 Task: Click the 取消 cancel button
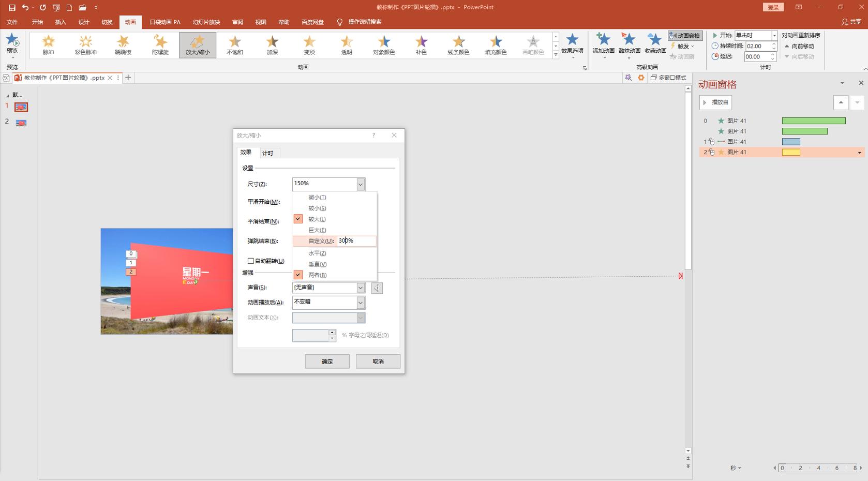click(x=378, y=362)
